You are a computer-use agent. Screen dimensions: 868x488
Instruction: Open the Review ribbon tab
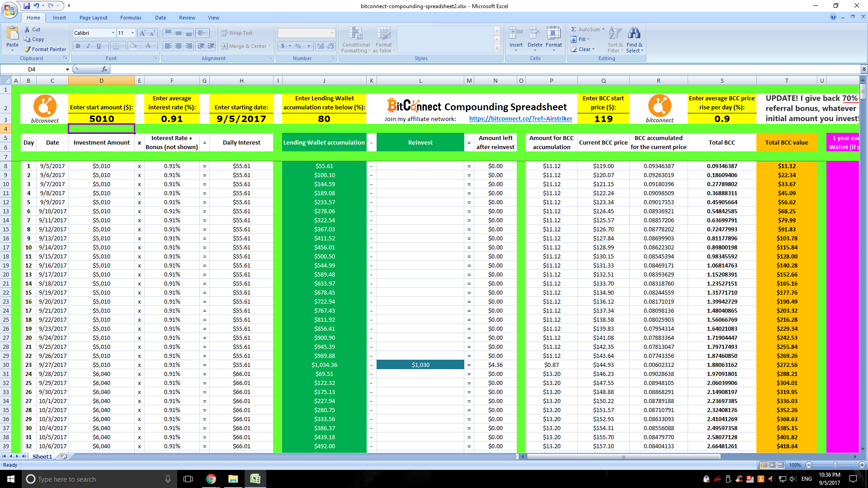[x=187, y=18]
